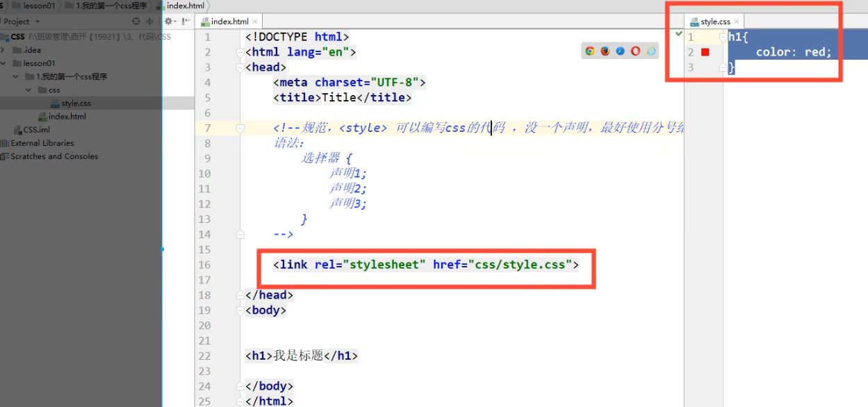This screenshot has width=868, height=407.
Task: Click the locate/scroll from source icon in Project panel
Action: click(136, 22)
